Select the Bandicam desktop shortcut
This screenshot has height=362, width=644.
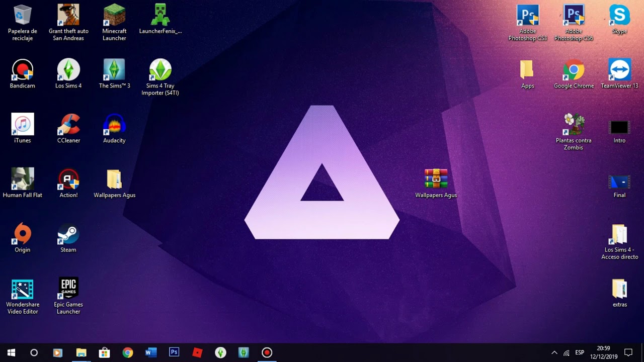[23, 74]
